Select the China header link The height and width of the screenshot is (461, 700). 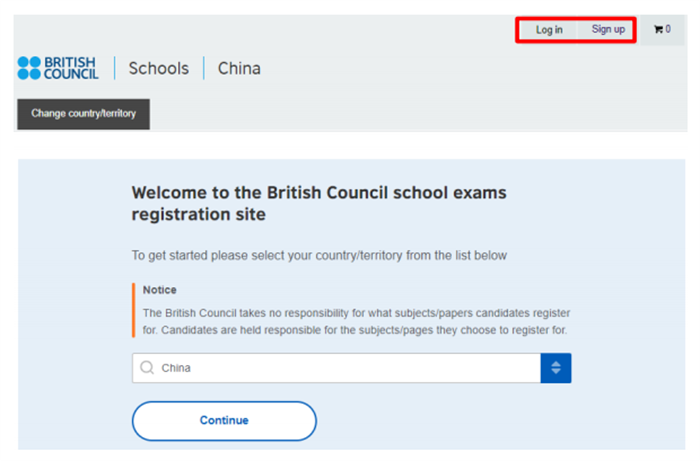point(239,68)
